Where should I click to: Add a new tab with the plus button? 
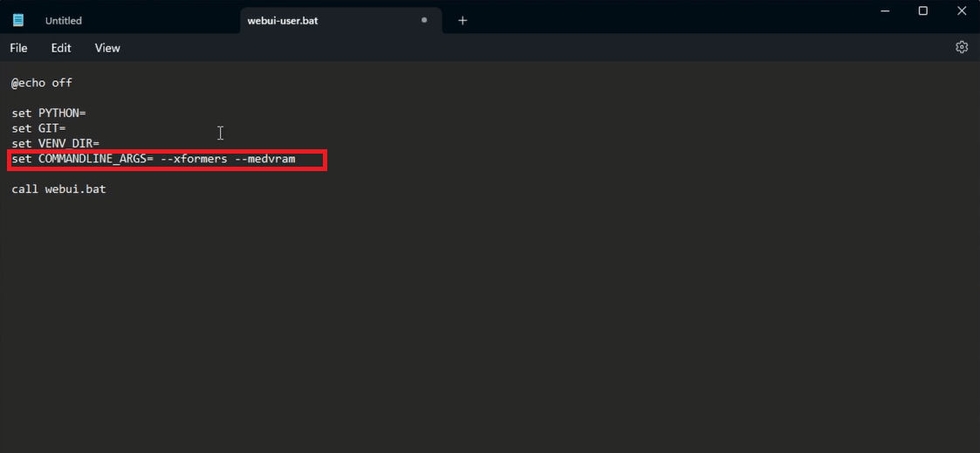463,21
